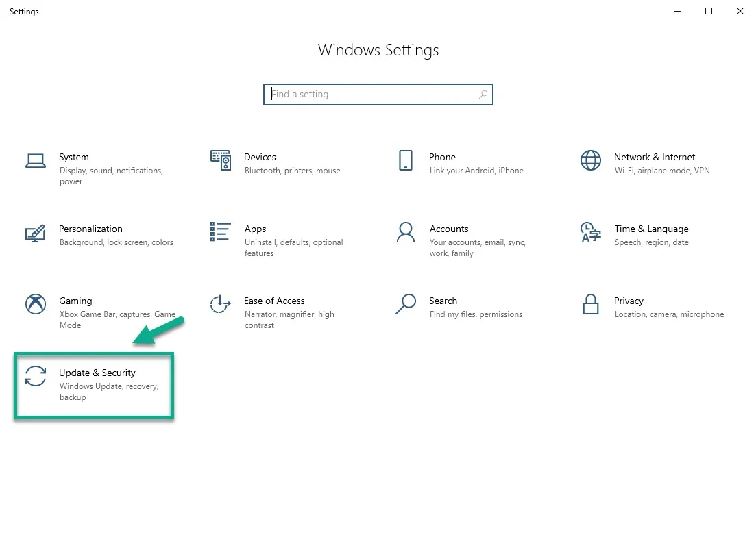Click the Accounts person icon
This screenshot has height=552, width=756.
click(x=406, y=232)
